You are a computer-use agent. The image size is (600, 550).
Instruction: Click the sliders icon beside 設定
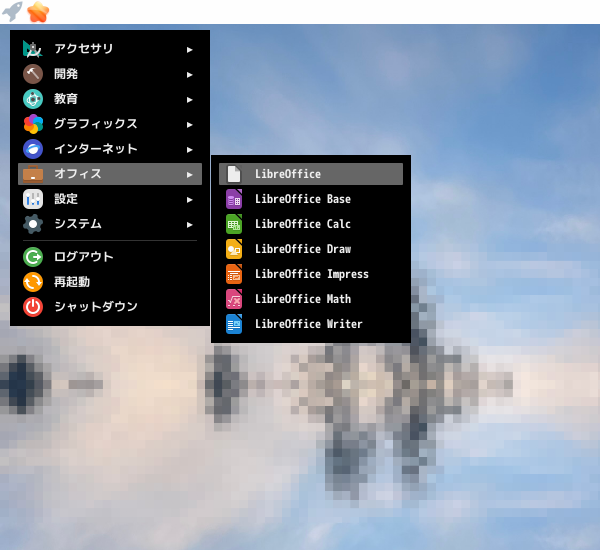33,199
